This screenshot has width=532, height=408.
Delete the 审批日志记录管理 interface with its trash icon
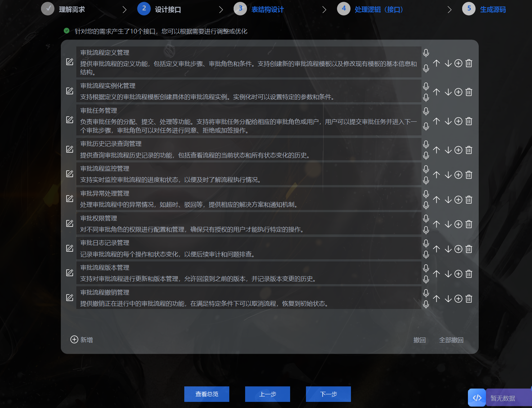click(468, 249)
